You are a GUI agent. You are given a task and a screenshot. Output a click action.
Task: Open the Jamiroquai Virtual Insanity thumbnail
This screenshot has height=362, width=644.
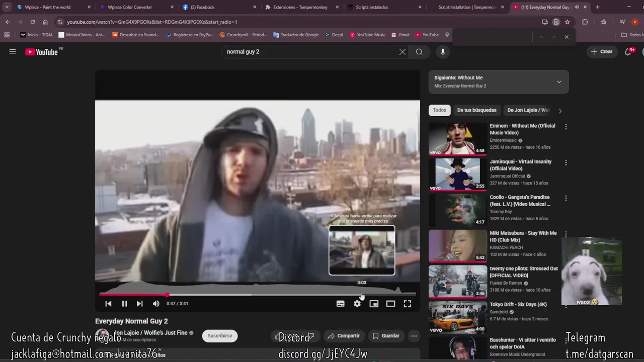[458, 174]
